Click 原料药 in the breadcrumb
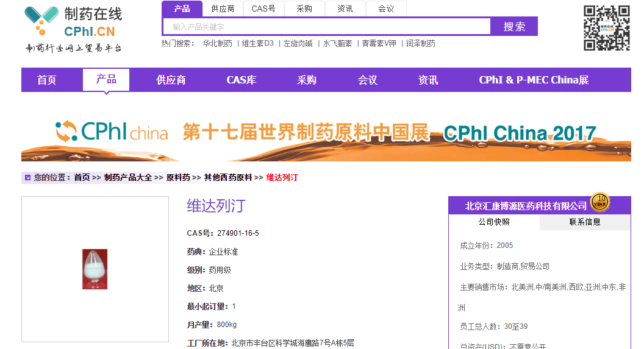The image size is (644, 349). click(x=178, y=178)
